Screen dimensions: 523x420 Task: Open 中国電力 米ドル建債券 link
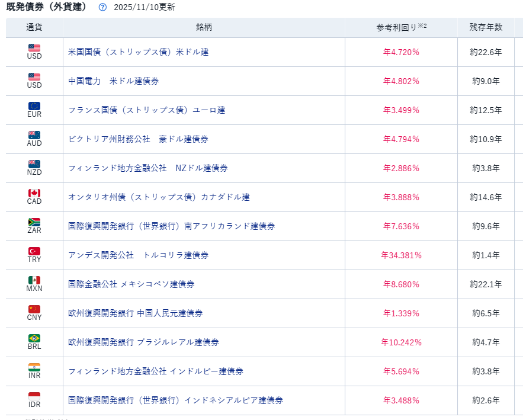pos(113,81)
